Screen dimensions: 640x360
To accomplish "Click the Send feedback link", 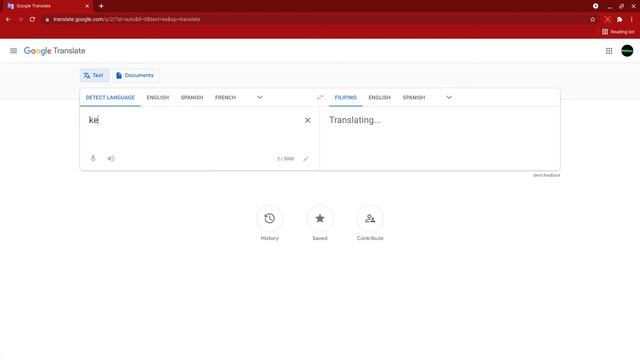I will tap(547, 175).
